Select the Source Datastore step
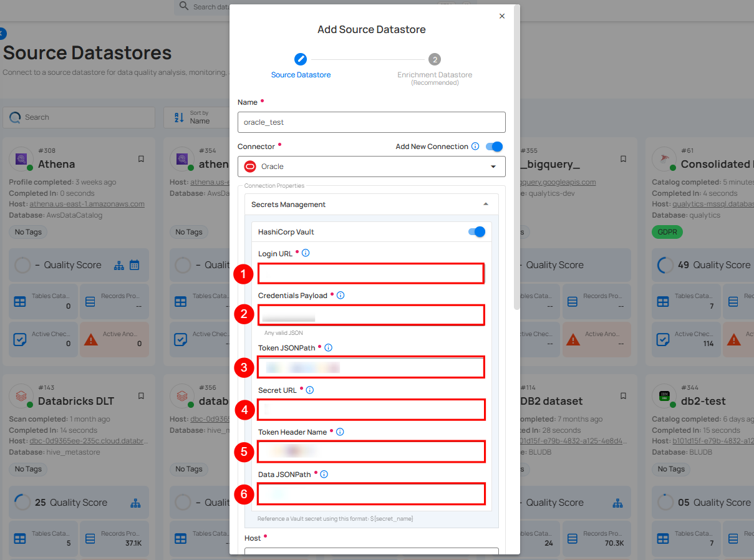The height and width of the screenshot is (560, 754). click(x=301, y=60)
